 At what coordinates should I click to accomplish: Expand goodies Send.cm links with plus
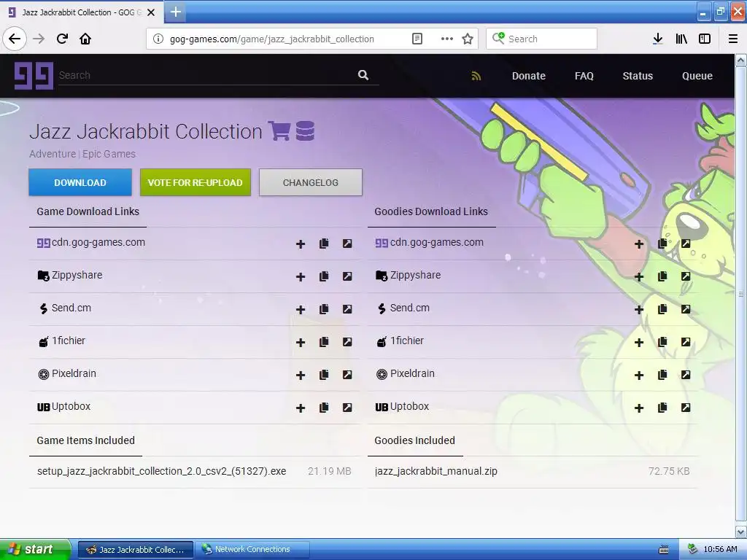pyautogui.click(x=639, y=309)
